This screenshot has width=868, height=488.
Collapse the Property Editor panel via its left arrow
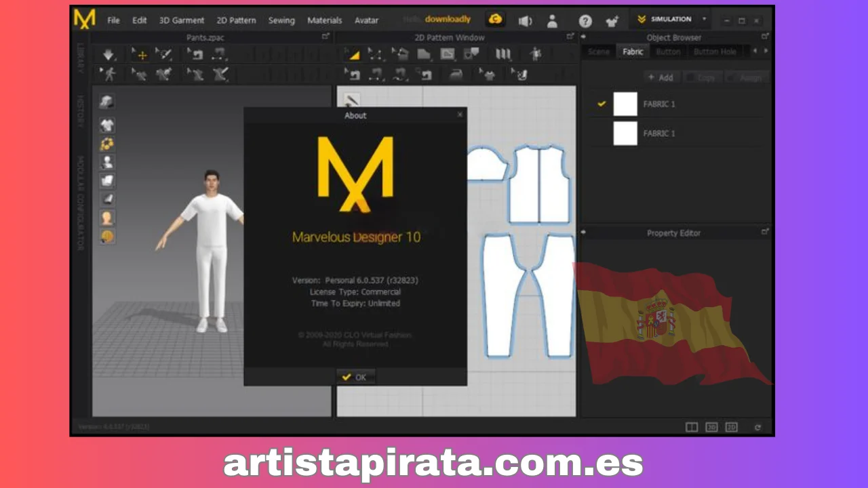click(x=584, y=232)
